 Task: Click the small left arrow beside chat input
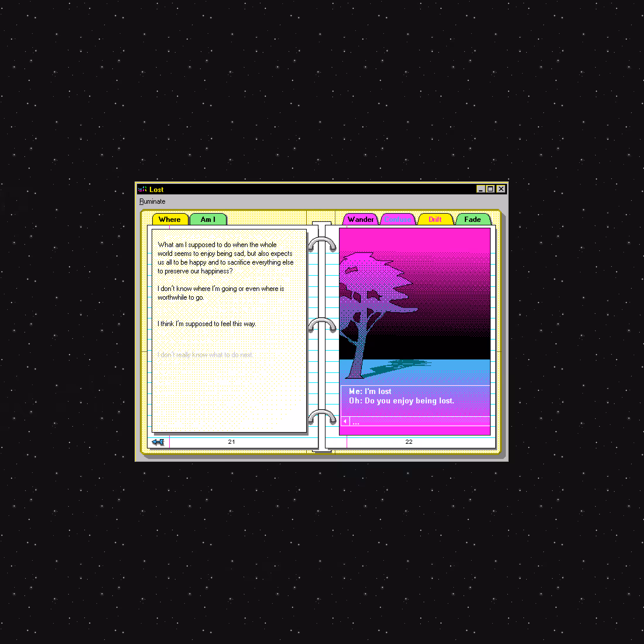(x=345, y=421)
